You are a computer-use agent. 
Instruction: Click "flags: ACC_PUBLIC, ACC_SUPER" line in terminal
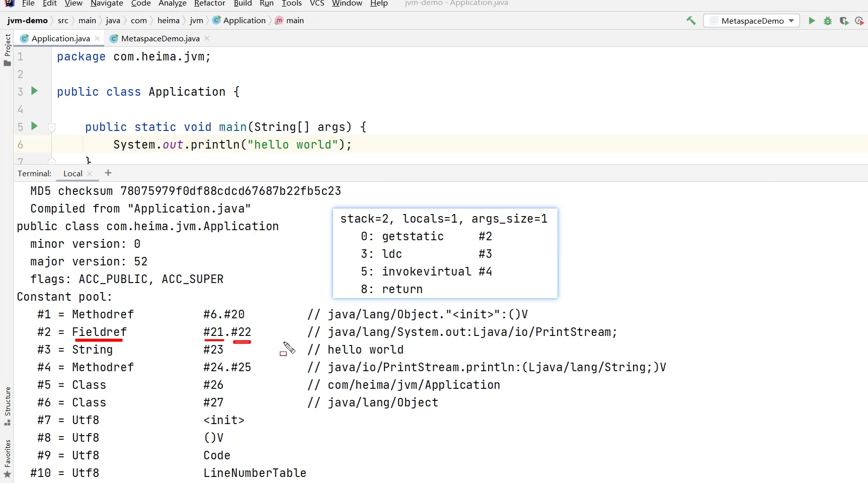point(127,279)
